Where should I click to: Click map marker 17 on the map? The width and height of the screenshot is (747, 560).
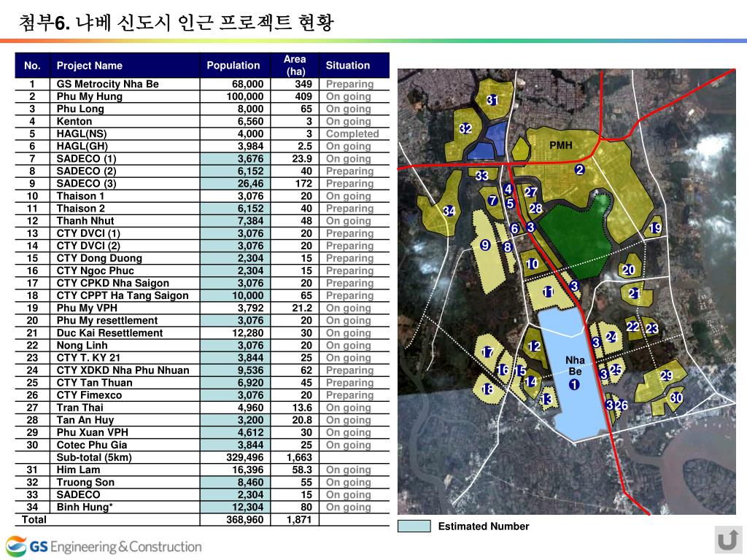point(487,352)
